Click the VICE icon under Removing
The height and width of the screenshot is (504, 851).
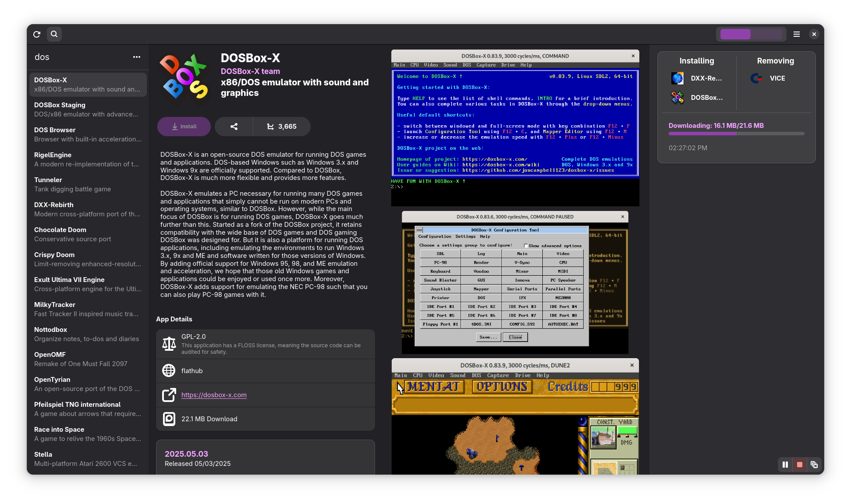point(756,78)
